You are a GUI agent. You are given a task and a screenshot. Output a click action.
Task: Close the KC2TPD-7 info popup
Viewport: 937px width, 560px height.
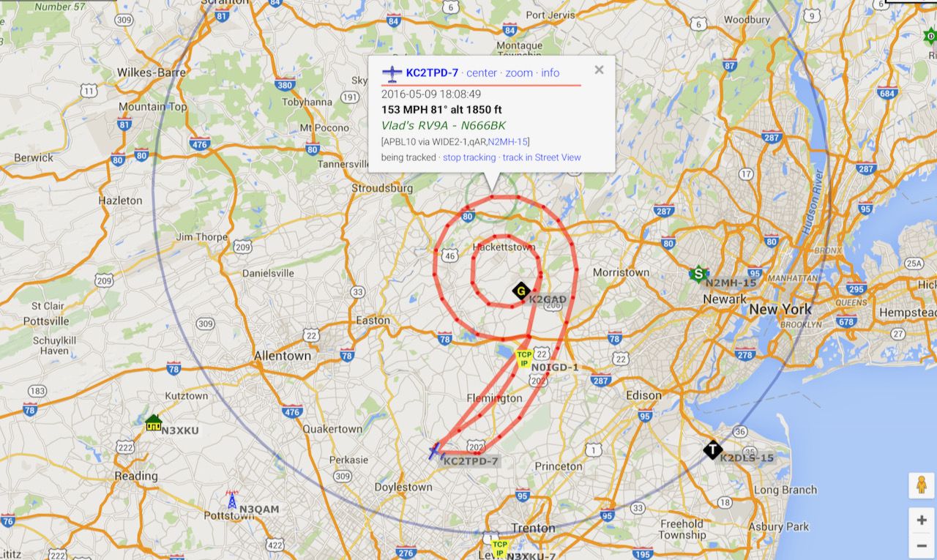pos(599,70)
